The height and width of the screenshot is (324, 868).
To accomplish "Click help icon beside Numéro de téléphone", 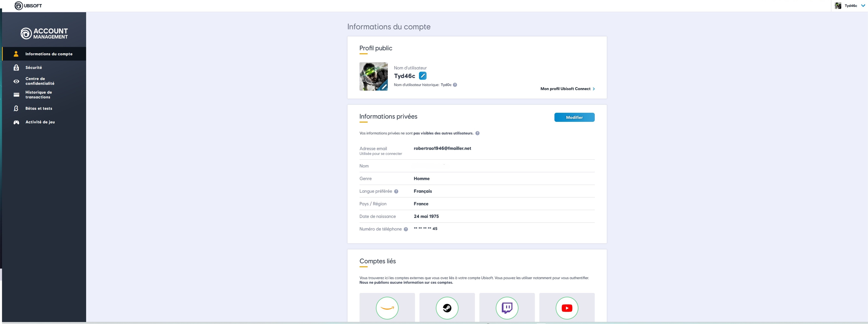I will [406, 229].
